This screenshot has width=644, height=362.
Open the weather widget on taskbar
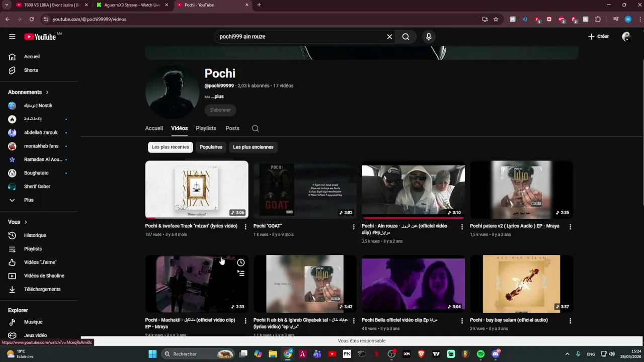tap(20, 354)
